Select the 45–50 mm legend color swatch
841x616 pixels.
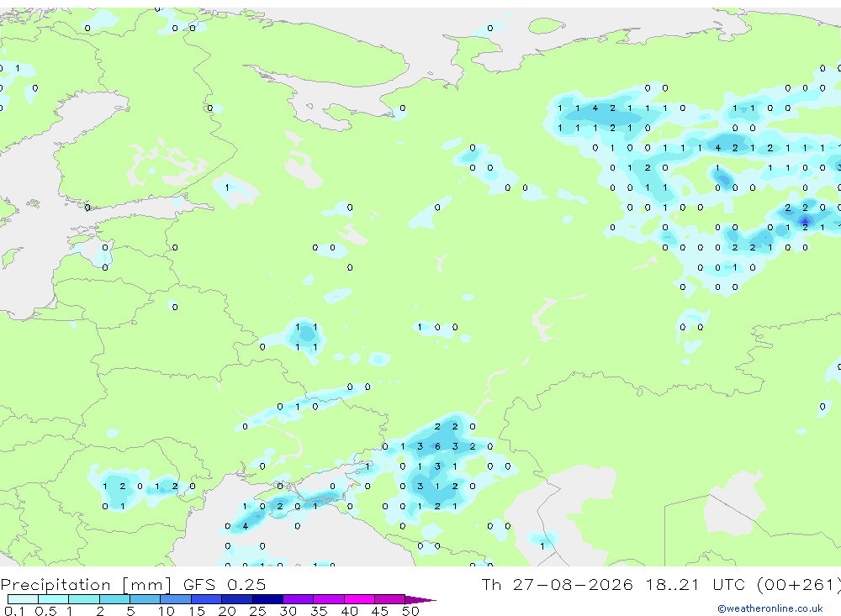[390, 599]
